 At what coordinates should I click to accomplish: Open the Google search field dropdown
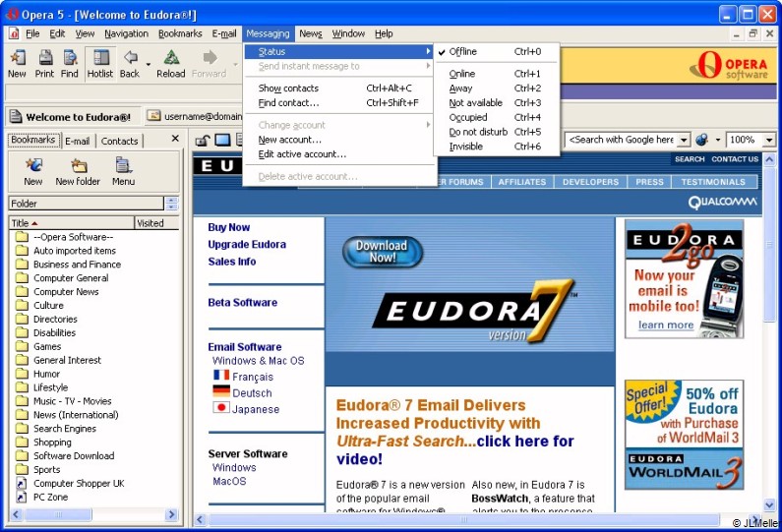685,140
